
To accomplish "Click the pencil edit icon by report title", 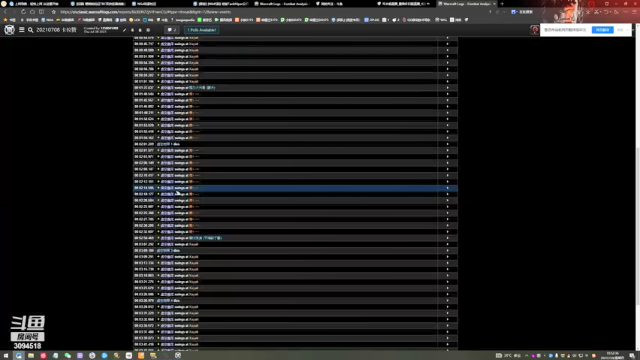I will point(124,30).
